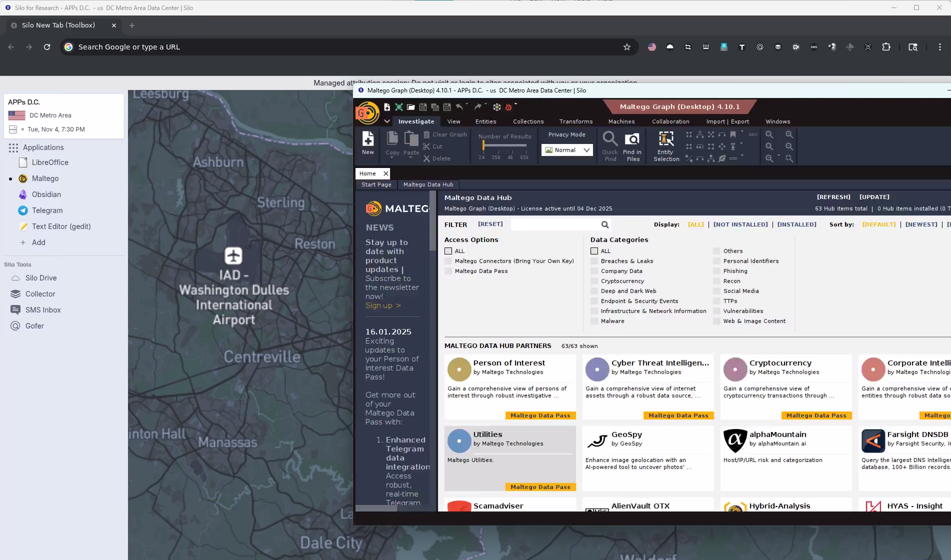Click the open folder icon in Maltego quick toolbar

410,107
